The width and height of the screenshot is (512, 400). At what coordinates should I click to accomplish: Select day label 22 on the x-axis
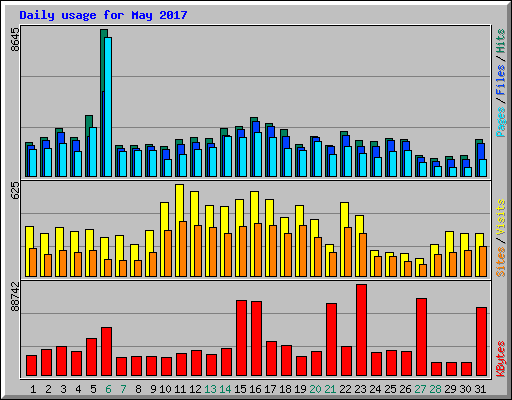click(x=345, y=389)
